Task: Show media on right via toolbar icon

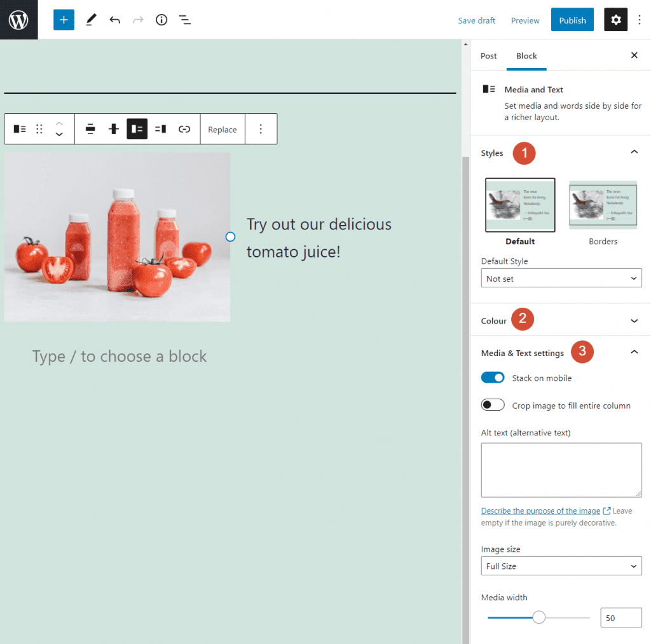Action: point(160,128)
